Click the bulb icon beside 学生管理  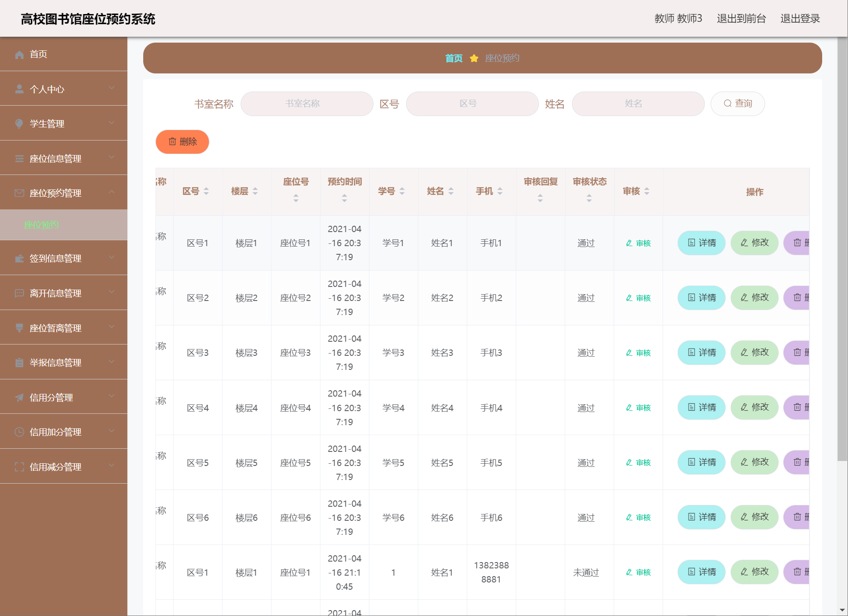coord(19,124)
